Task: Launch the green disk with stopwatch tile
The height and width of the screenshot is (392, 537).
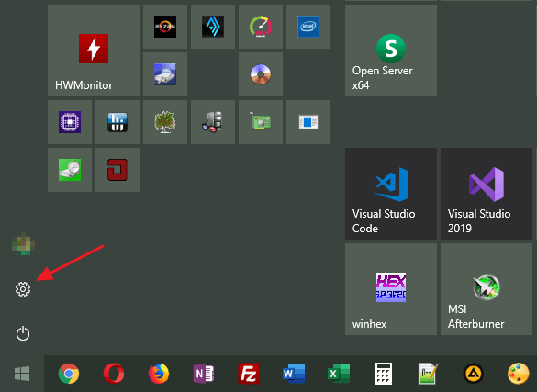Action: point(70,170)
